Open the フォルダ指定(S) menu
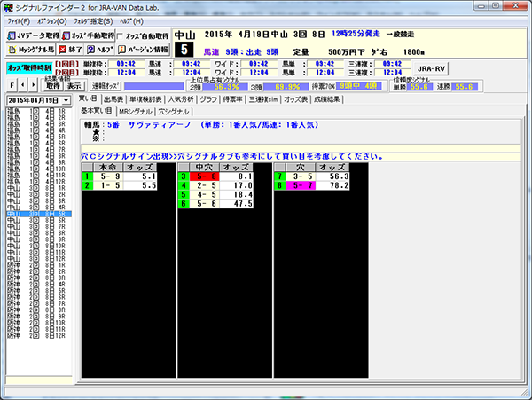The image size is (532, 400). [x=93, y=21]
